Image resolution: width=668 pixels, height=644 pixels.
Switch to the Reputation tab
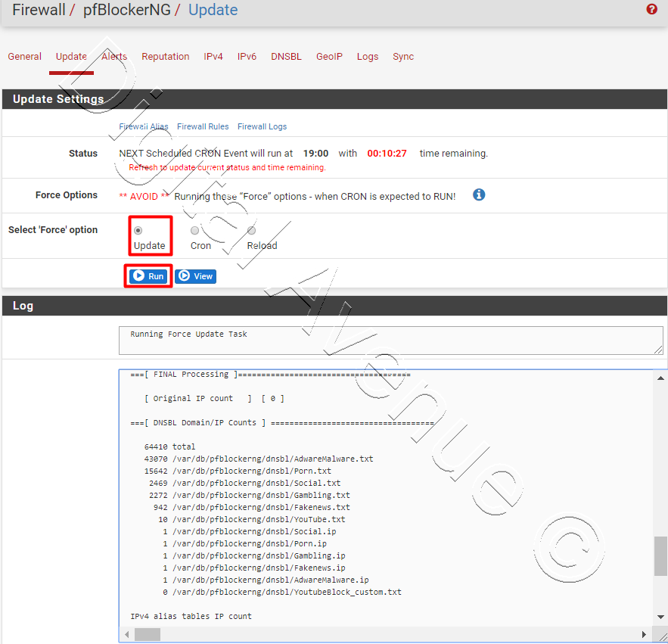165,56
